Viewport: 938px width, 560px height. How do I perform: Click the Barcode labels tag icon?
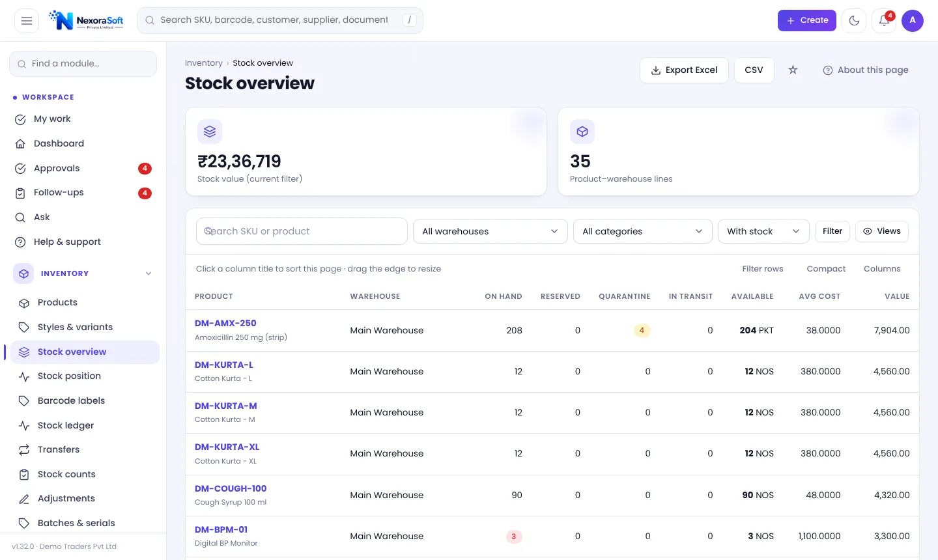click(24, 401)
